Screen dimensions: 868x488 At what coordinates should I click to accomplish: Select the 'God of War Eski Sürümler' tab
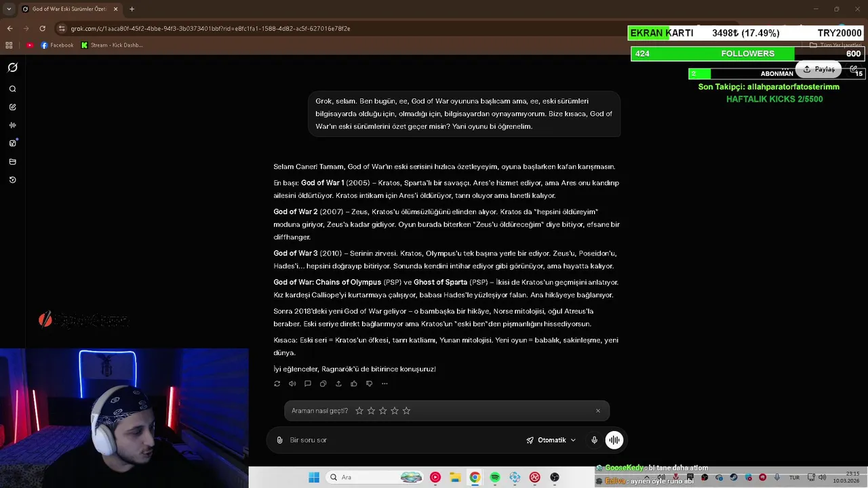(x=69, y=9)
